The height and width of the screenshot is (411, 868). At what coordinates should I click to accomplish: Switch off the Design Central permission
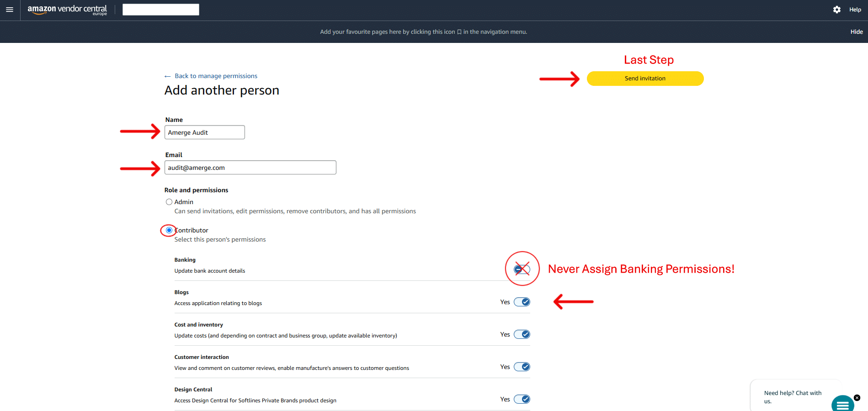point(522,399)
